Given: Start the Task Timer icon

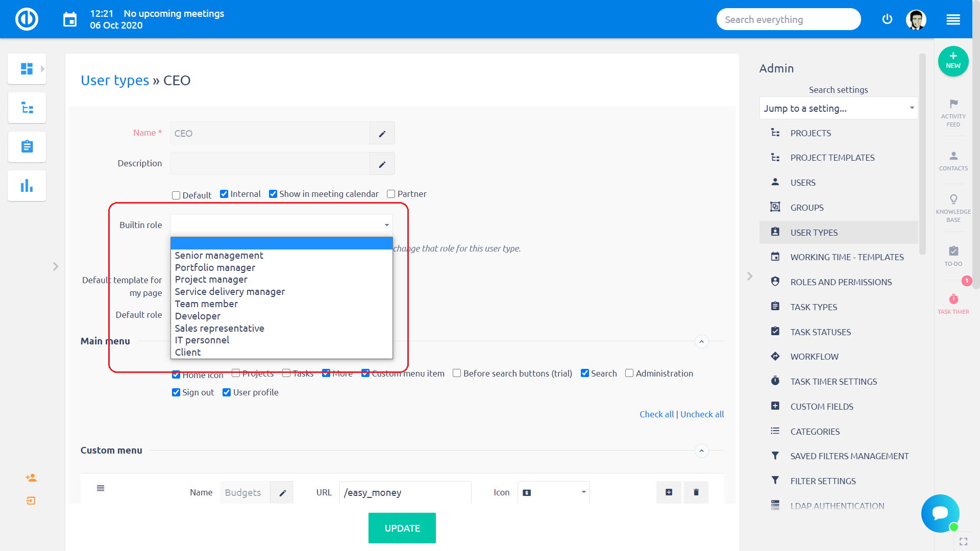Looking at the screenshot, I should pos(953,299).
